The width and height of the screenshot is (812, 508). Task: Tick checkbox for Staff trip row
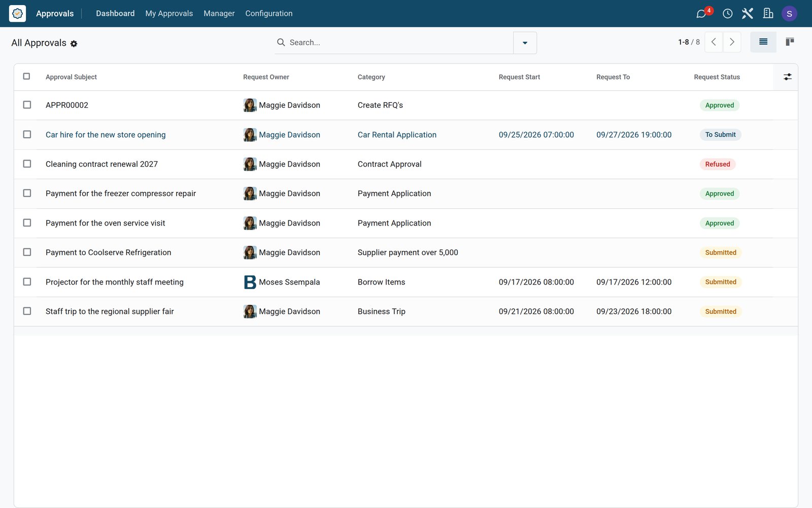point(27,311)
